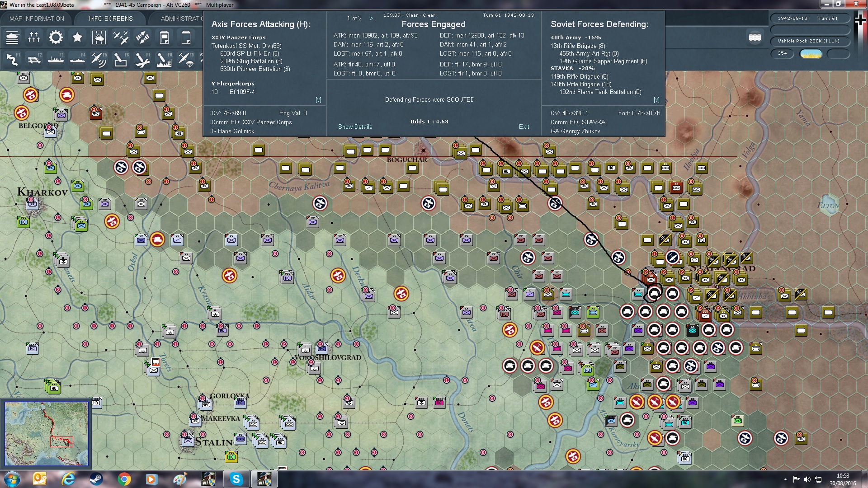Click Exit to close combat report
This screenshot has width=868, height=488.
pos(524,127)
